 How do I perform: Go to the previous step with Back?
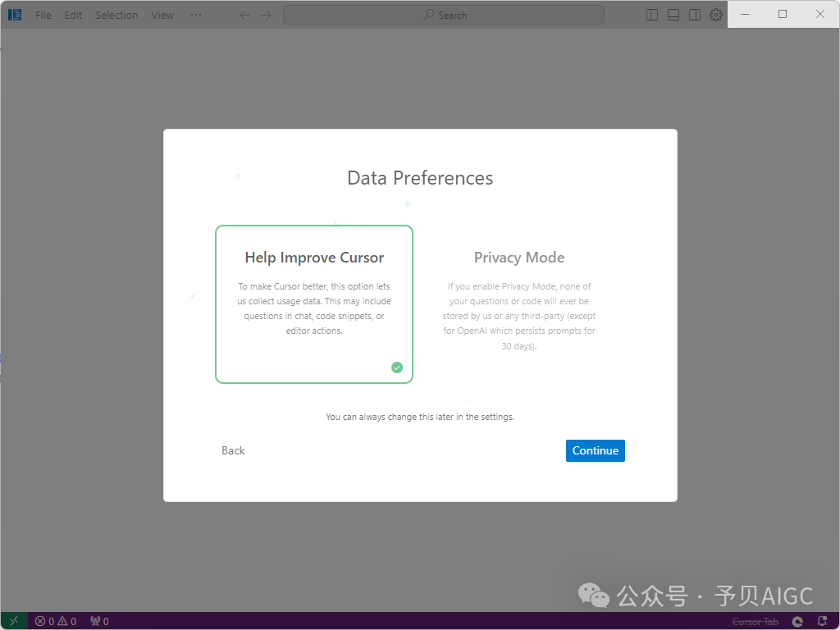tap(233, 450)
